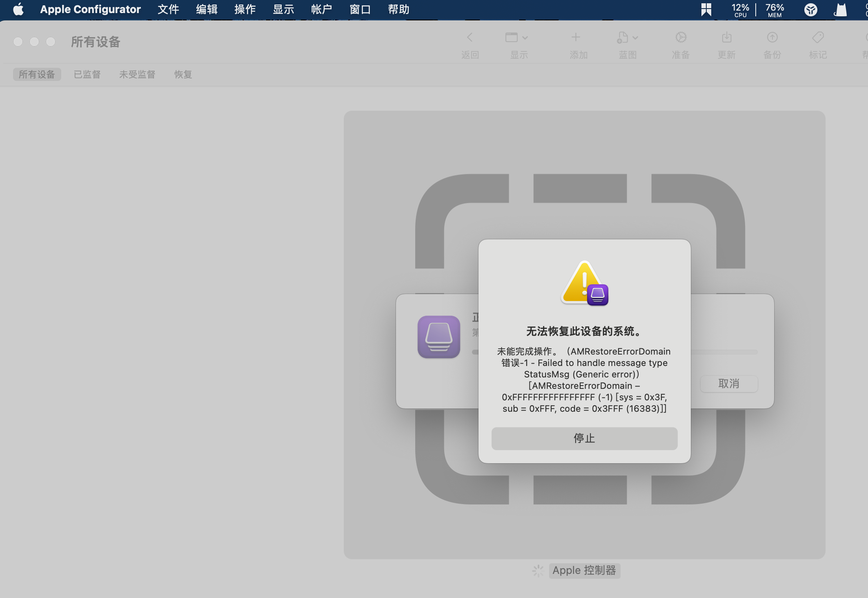This screenshot has width=868, height=598.
Task: Switch to the 未受监督 tab
Action: pyautogui.click(x=137, y=74)
